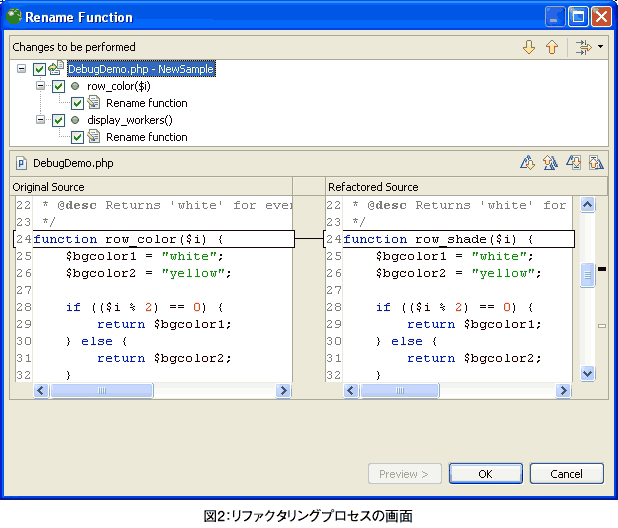Click the Refactored Source horizontal scroll right arrow
Viewport: 618px width, 528px height.
(564, 390)
